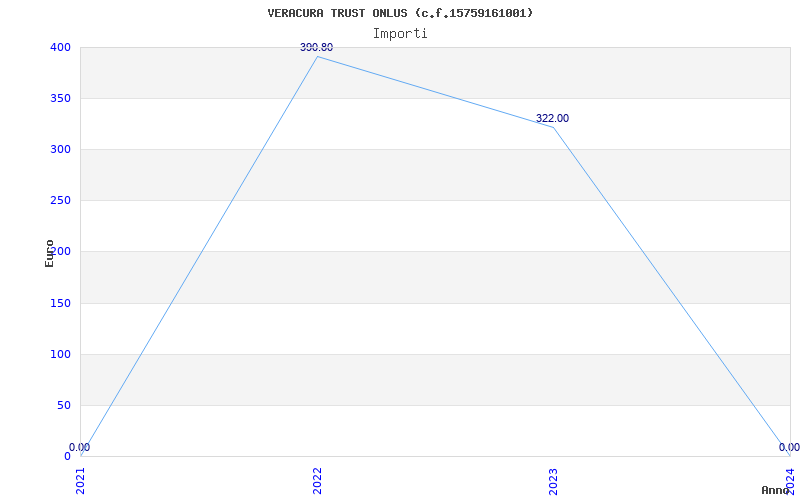Click the line's peak point at 2022
Screen dimensions: 800x500
point(317,57)
